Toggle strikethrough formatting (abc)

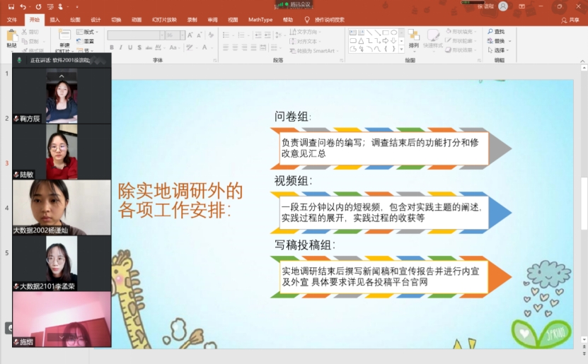(149, 47)
